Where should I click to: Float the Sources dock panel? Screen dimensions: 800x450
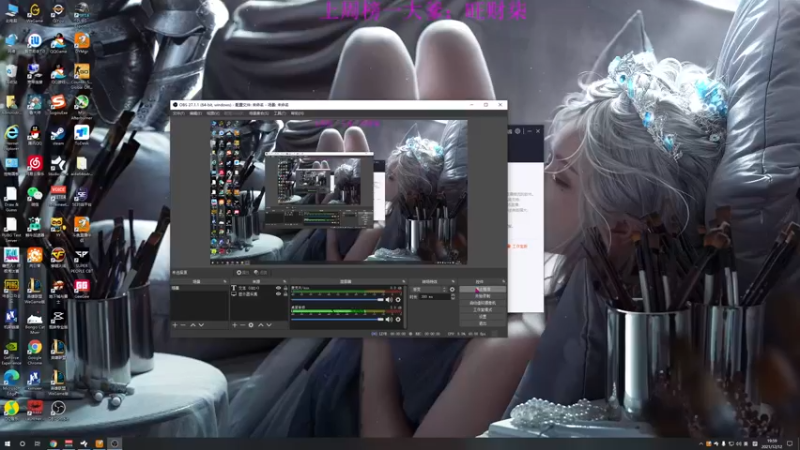tap(284, 282)
